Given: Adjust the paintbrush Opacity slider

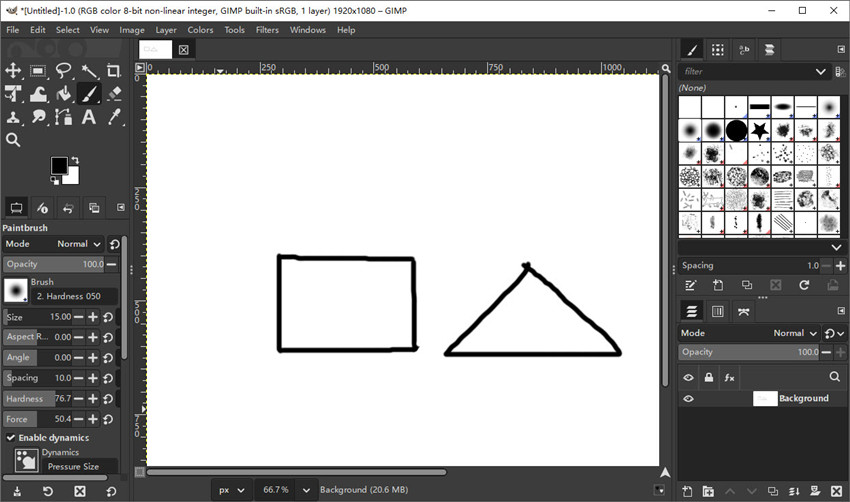Looking at the screenshot, I should [x=54, y=264].
